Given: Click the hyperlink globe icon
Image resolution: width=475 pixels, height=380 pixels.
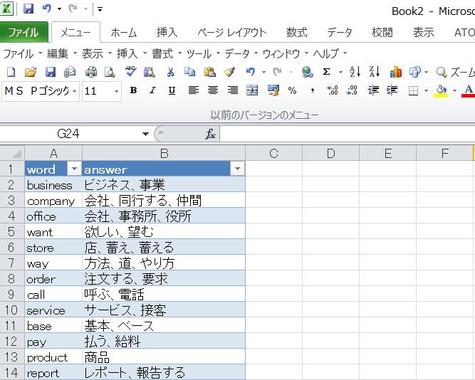Looking at the screenshot, I should point(307,72).
